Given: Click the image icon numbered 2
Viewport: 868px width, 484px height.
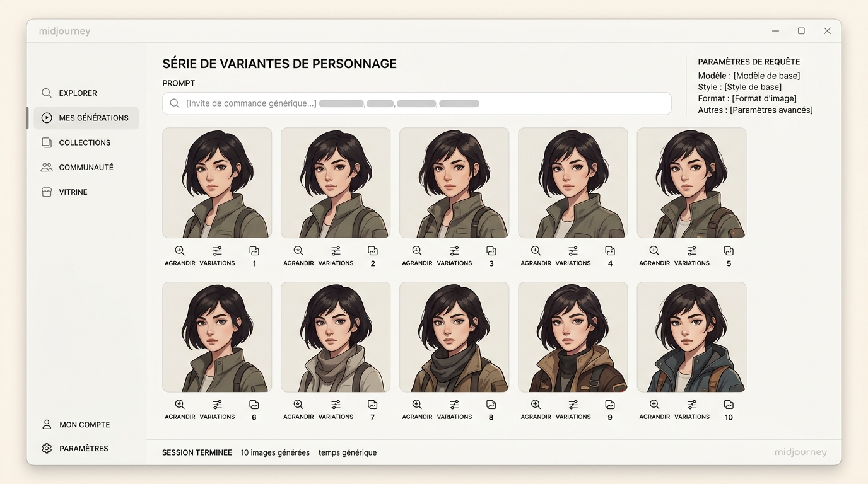Looking at the screenshot, I should (x=373, y=251).
